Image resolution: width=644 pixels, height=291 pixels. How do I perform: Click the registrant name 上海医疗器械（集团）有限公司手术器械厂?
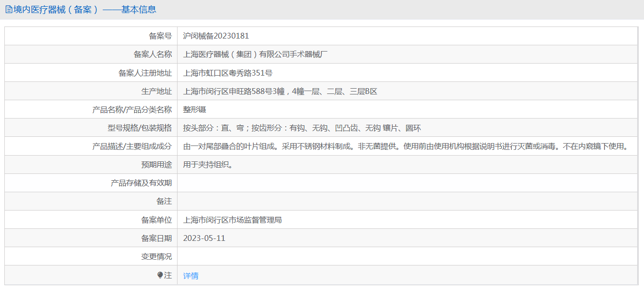[256, 54]
